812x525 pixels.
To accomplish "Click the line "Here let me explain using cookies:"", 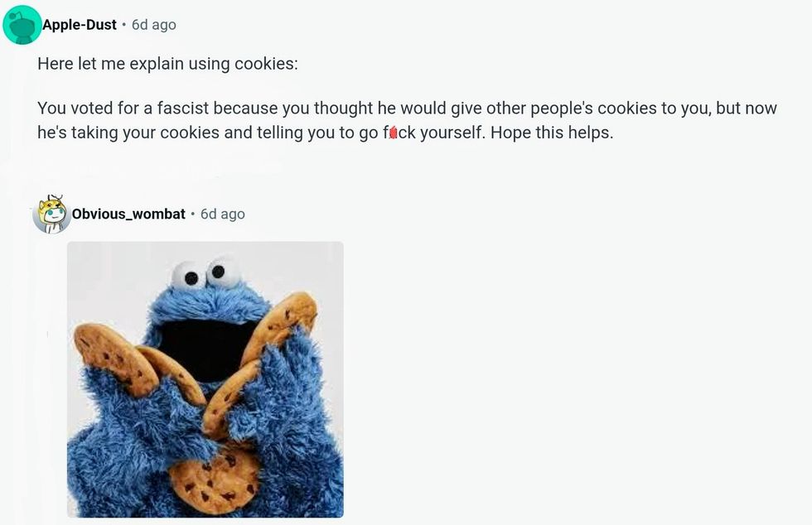I will click(167, 64).
